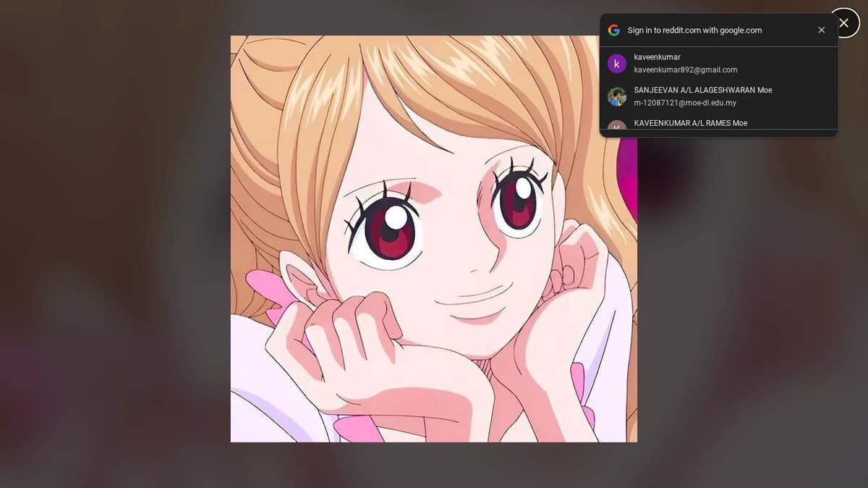Viewport: 868px width, 488px height.
Task: Click SANJEEVAN's profile photo avatar
Action: [x=616, y=96]
